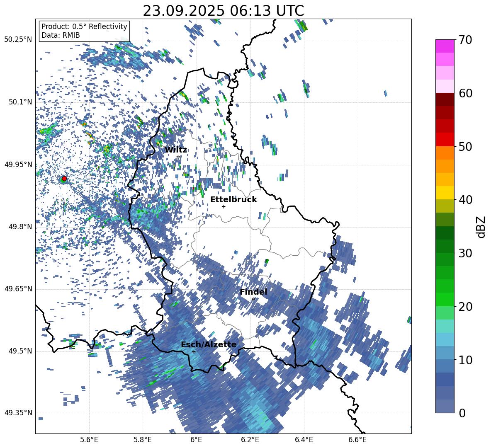Click the 6.2°E longitude label
Image resolution: width=491 pixels, height=448 pixels.
[250, 441]
